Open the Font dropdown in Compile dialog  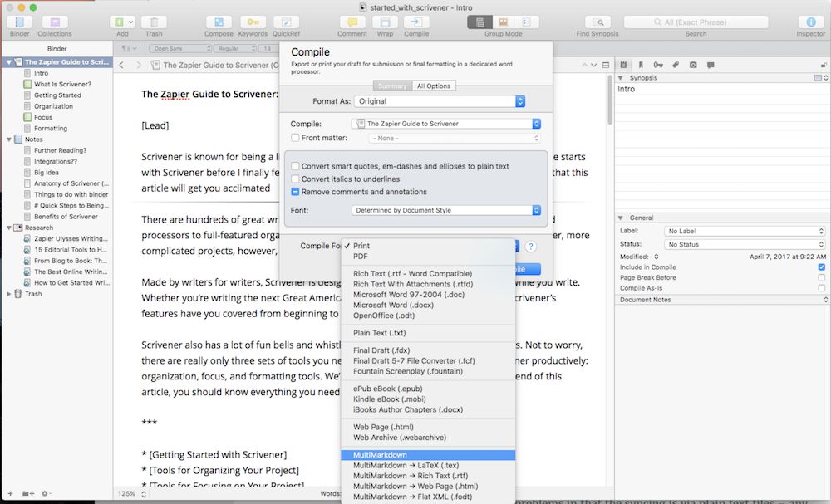coord(446,210)
